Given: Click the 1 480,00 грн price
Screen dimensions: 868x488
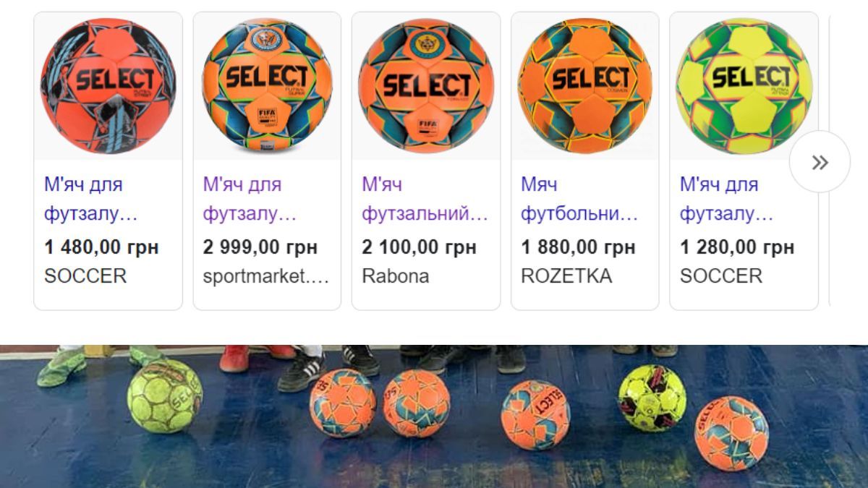Looking at the screenshot, I should 101,247.
